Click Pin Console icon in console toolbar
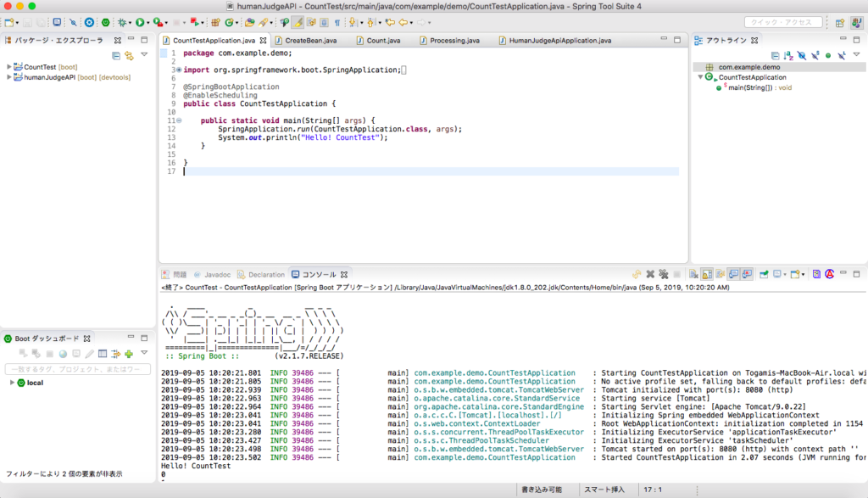 764,275
